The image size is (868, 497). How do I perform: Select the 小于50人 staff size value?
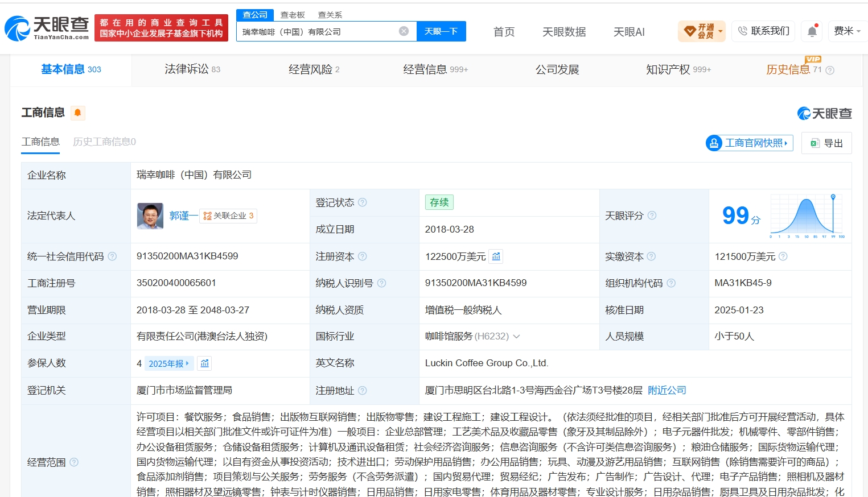[x=734, y=337]
